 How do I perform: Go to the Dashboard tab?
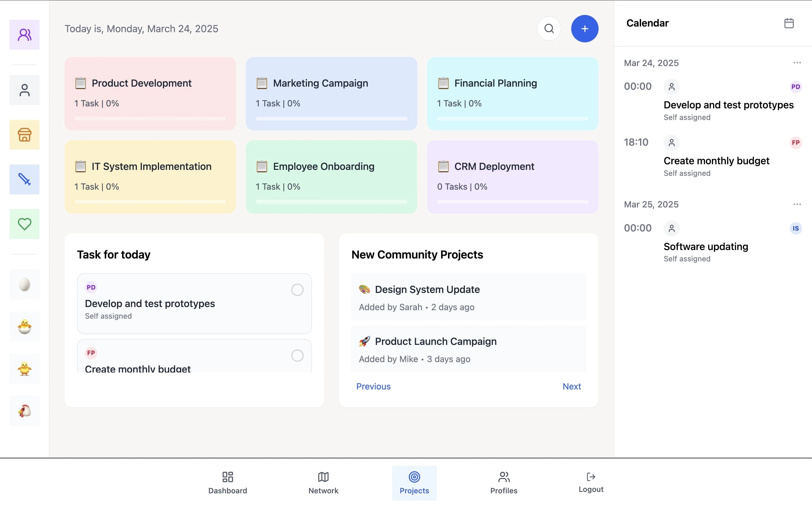coord(228,483)
